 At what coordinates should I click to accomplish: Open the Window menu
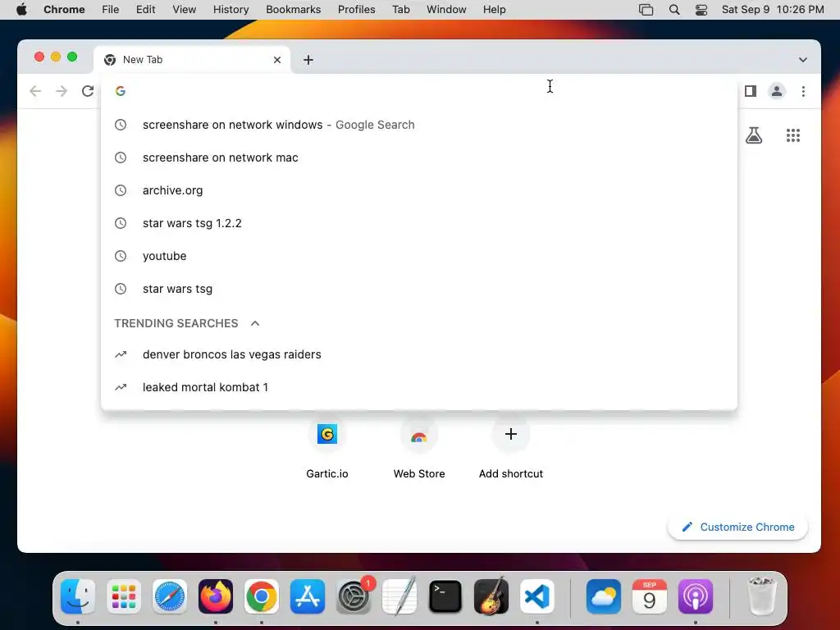(446, 10)
